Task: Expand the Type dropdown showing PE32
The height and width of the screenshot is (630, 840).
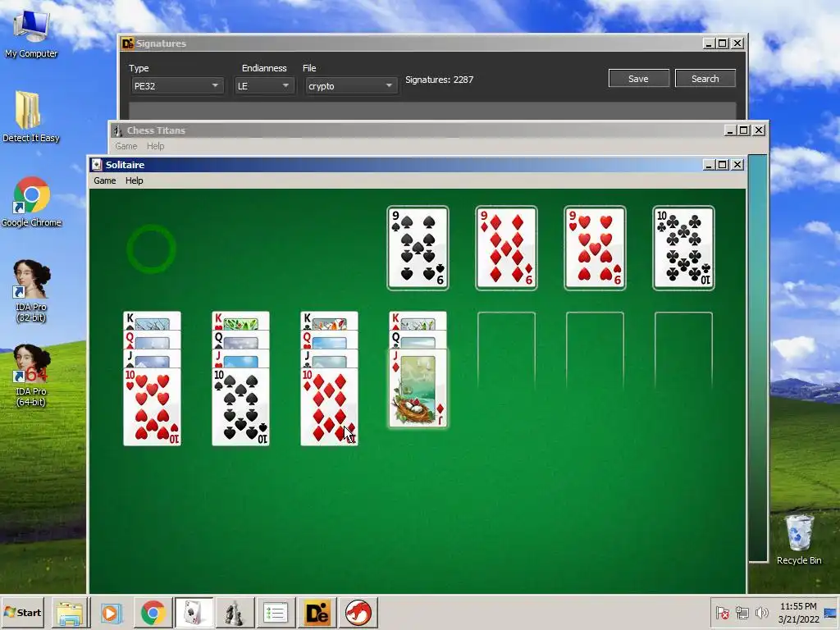Action: (177, 85)
